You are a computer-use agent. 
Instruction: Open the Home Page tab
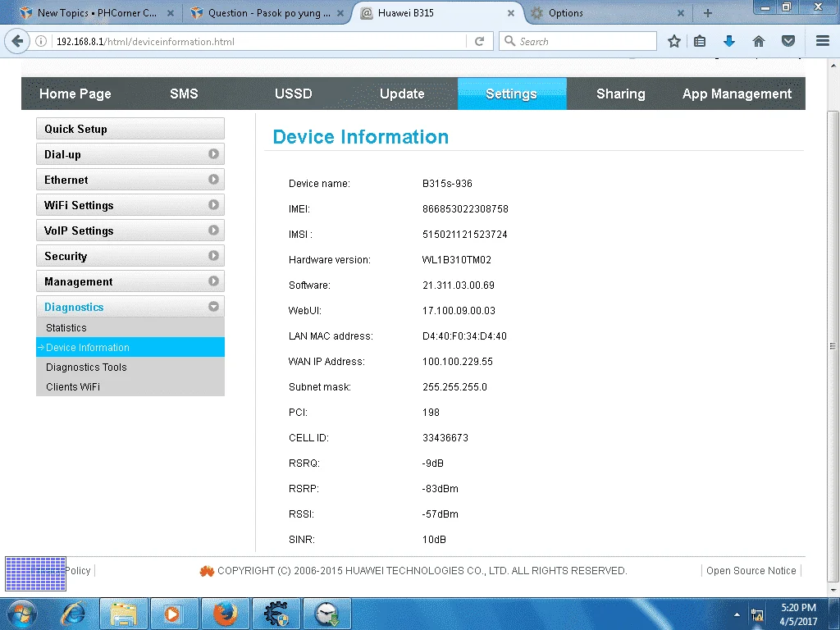click(75, 94)
